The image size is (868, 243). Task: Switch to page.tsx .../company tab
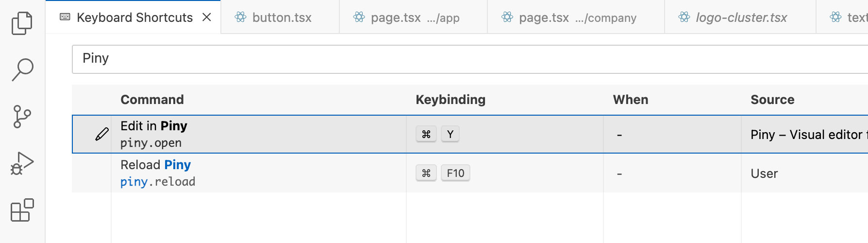(x=576, y=17)
